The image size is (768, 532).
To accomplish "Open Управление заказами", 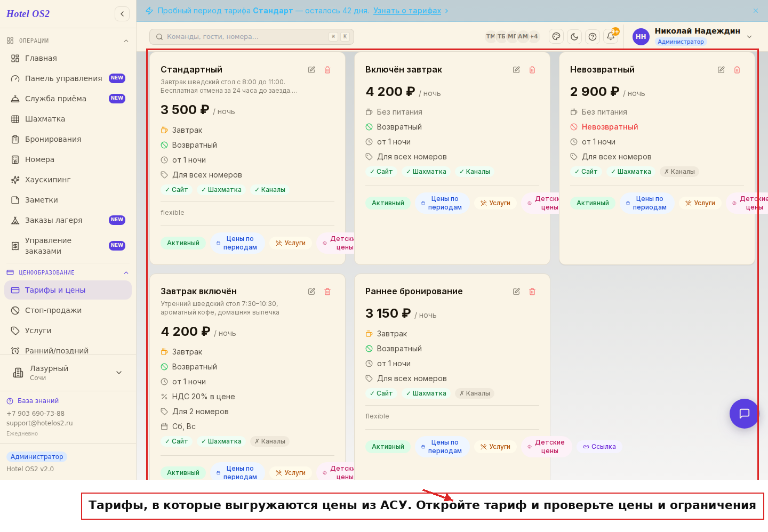I will tap(68, 246).
